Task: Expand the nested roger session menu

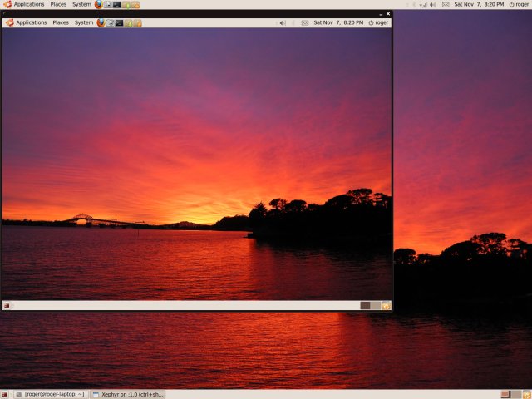Action: pos(378,22)
